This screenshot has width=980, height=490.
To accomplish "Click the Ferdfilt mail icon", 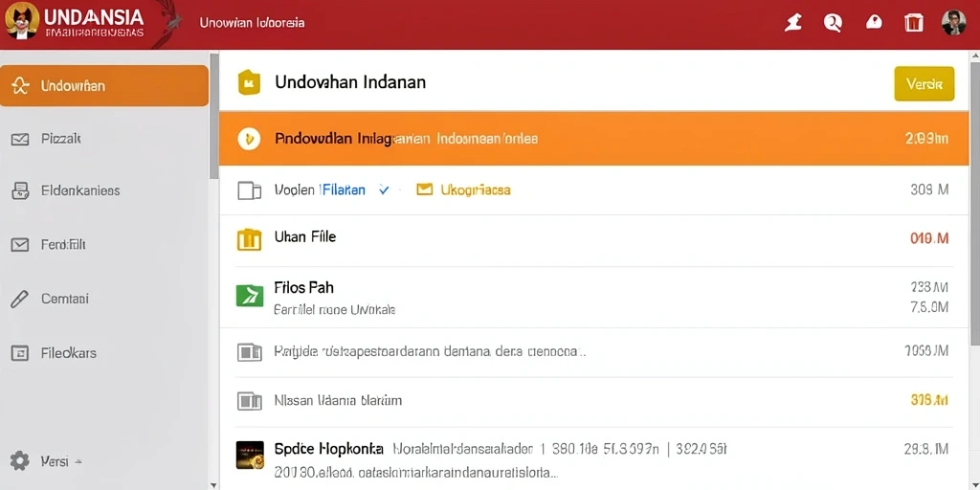I will [20, 245].
